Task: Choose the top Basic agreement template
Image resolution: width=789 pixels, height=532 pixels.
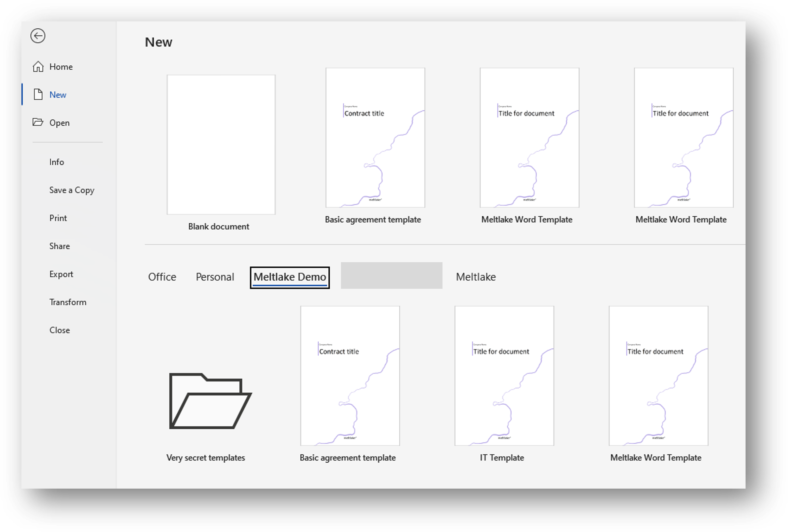Action: tap(375, 138)
